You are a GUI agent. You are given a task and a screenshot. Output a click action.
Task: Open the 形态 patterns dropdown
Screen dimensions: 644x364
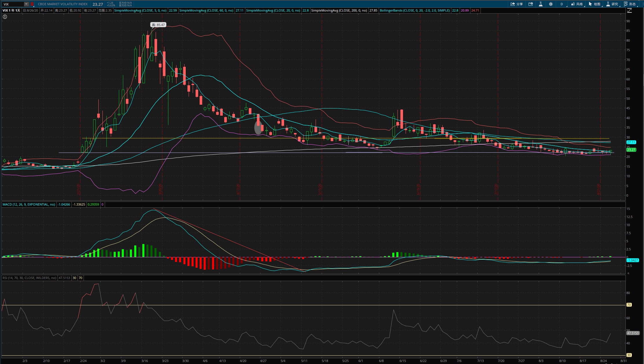(630, 4)
